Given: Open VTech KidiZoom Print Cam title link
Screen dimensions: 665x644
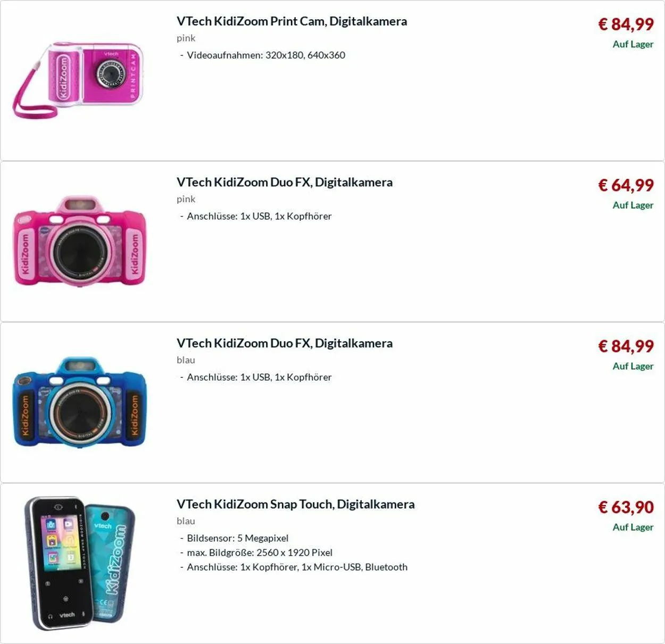Looking at the screenshot, I should click(292, 21).
